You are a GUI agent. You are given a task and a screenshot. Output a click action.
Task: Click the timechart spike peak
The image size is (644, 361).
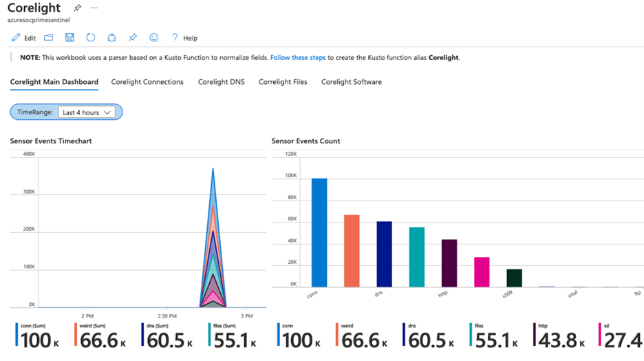213,169
